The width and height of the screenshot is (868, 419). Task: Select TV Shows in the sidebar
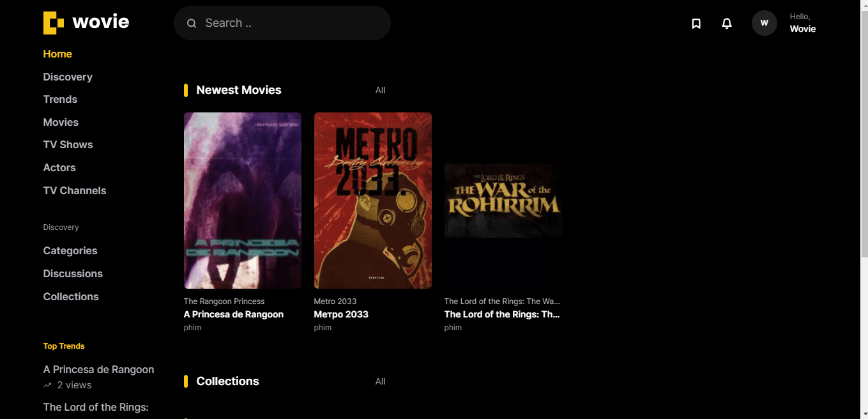coord(68,145)
